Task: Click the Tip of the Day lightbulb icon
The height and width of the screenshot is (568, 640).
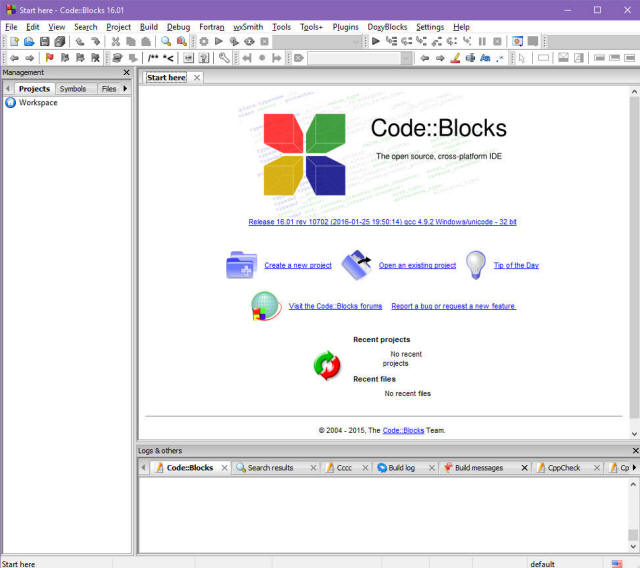Action: pos(477,265)
